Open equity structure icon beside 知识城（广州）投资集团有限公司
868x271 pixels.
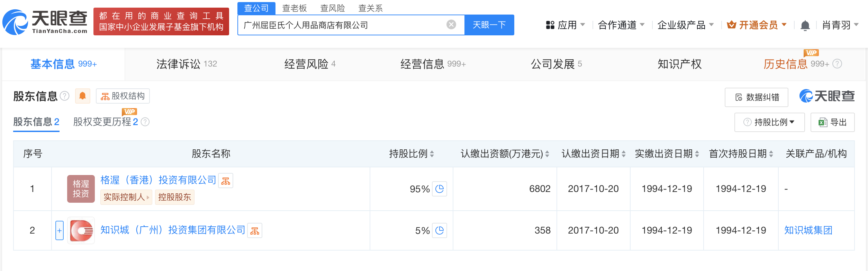(255, 231)
